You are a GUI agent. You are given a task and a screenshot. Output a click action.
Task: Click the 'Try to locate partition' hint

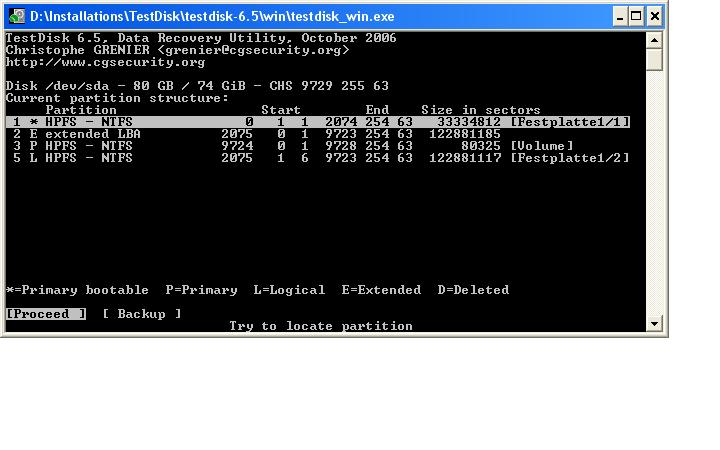click(321, 326)
